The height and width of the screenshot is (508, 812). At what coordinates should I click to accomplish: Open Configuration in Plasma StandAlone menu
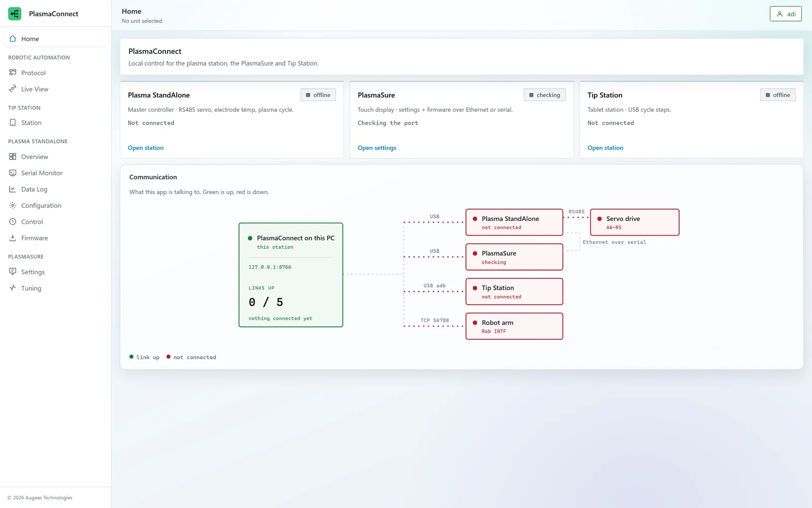coord(55,205)
